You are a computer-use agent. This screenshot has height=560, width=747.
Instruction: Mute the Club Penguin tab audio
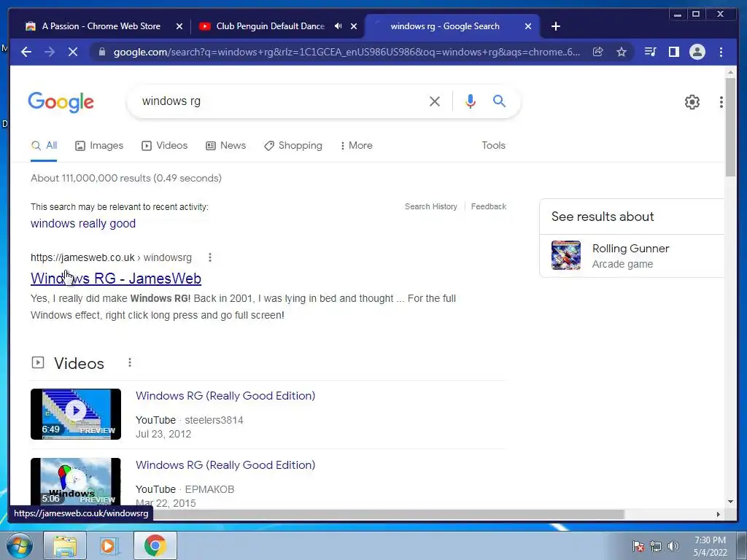[338, 26]
